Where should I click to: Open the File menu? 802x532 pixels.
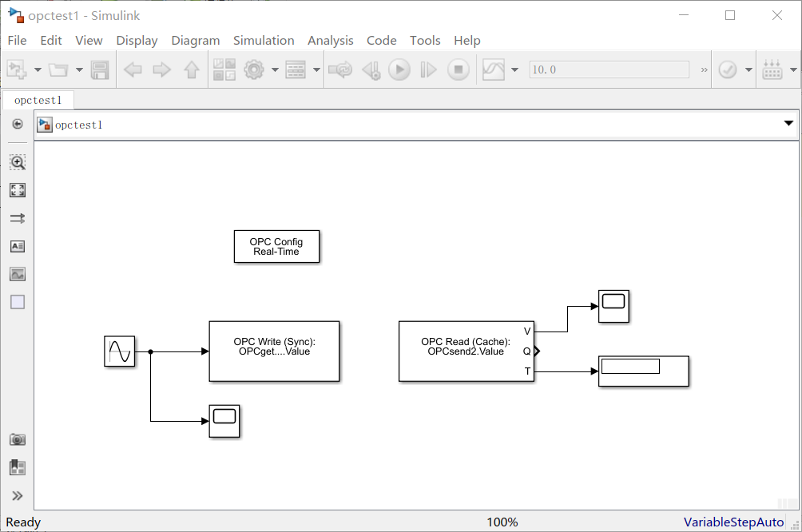[17, 41]
